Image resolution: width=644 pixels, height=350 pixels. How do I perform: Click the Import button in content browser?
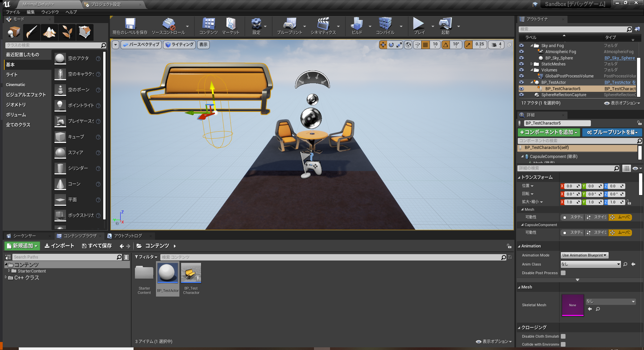59,246
